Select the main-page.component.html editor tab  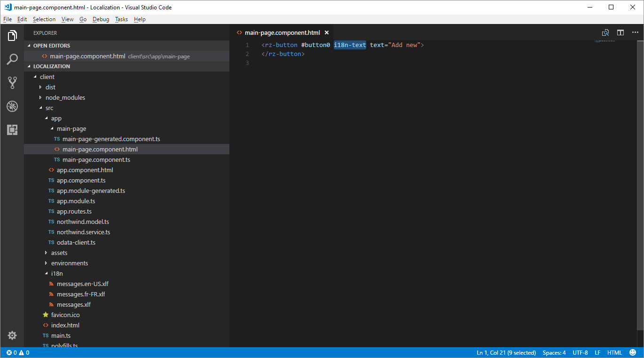pyautogui.click(x=282, y=32)
